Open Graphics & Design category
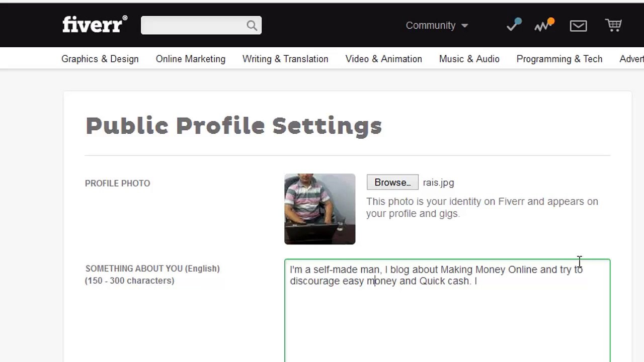644x362 pixels. (100, 59)
